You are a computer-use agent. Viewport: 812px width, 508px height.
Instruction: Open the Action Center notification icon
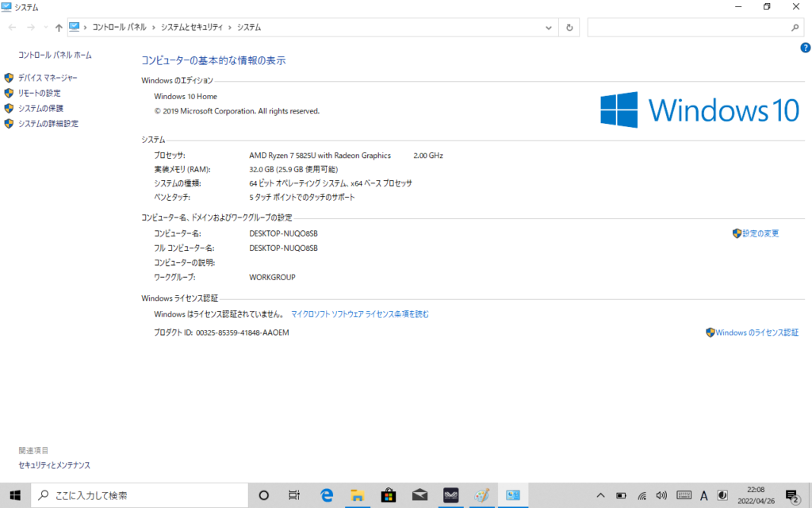[x=792, y=495]
